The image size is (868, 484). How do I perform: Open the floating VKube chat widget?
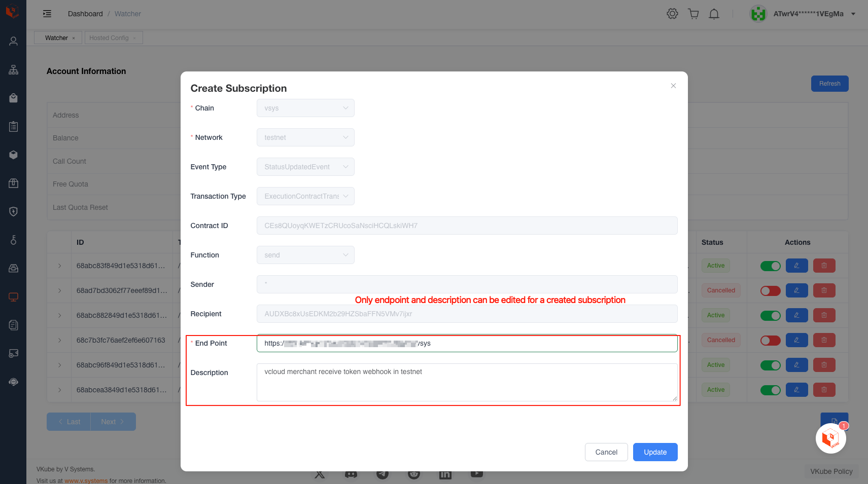(x=830, y=438)
